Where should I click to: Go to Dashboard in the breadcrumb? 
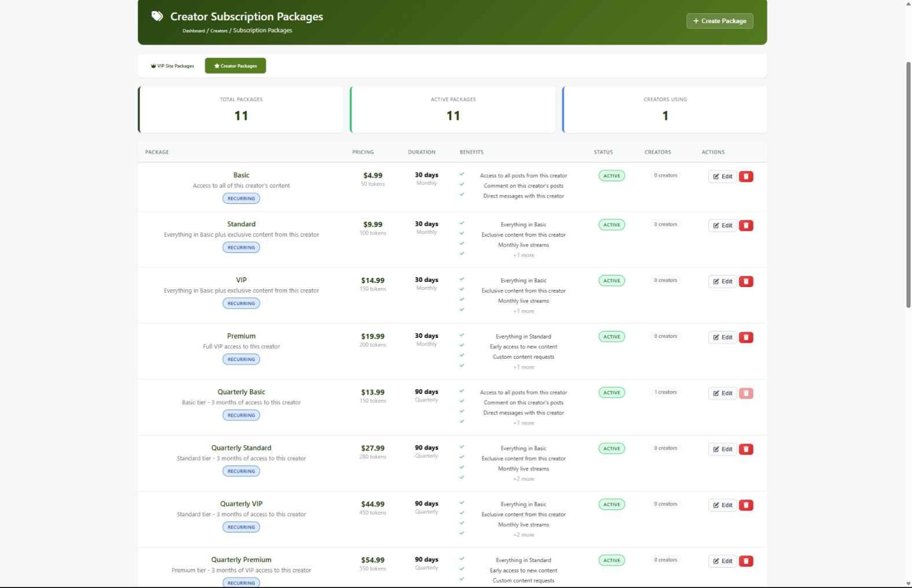pyautogui.click(x=193, y=31)
